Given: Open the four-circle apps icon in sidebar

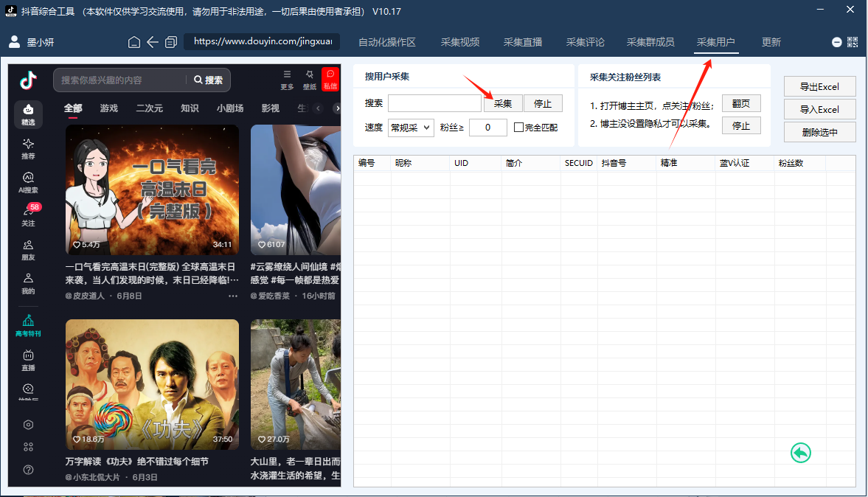Looking at the screenshot, I should [28, 447].
